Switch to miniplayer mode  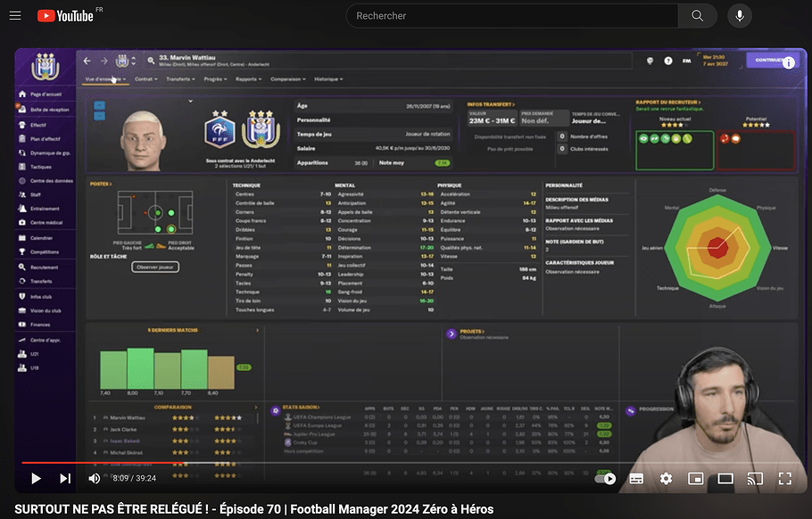coord(695,479)
